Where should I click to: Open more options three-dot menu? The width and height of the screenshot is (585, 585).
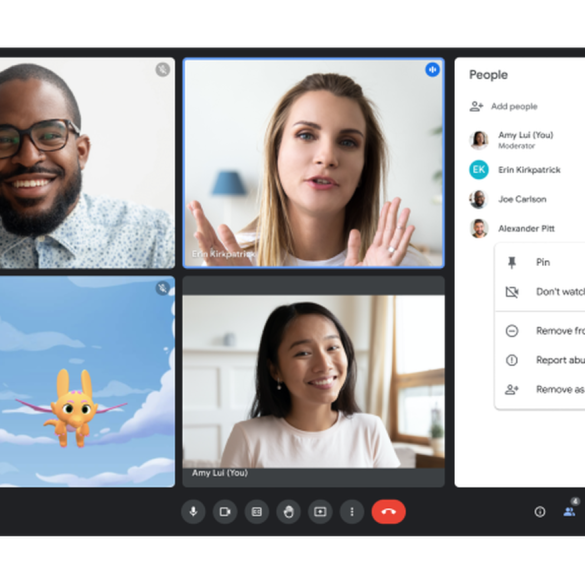pos(352,512)
